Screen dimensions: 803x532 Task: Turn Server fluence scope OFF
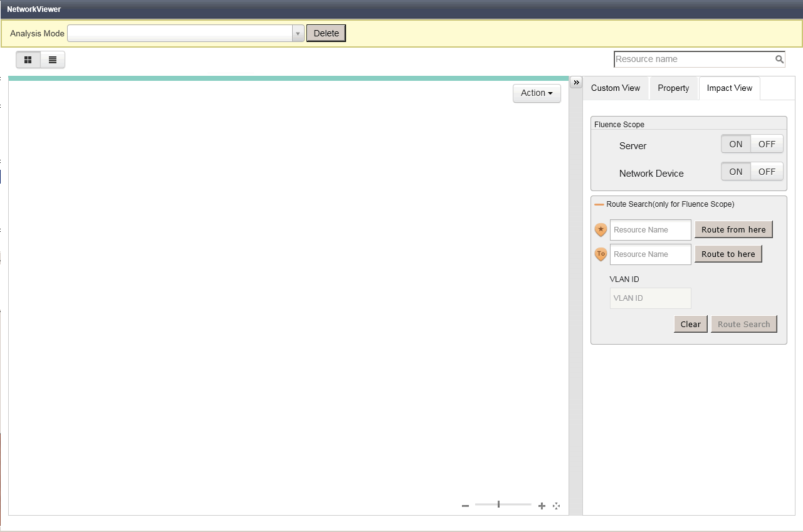pyautogui.click(x=767, y=144)
